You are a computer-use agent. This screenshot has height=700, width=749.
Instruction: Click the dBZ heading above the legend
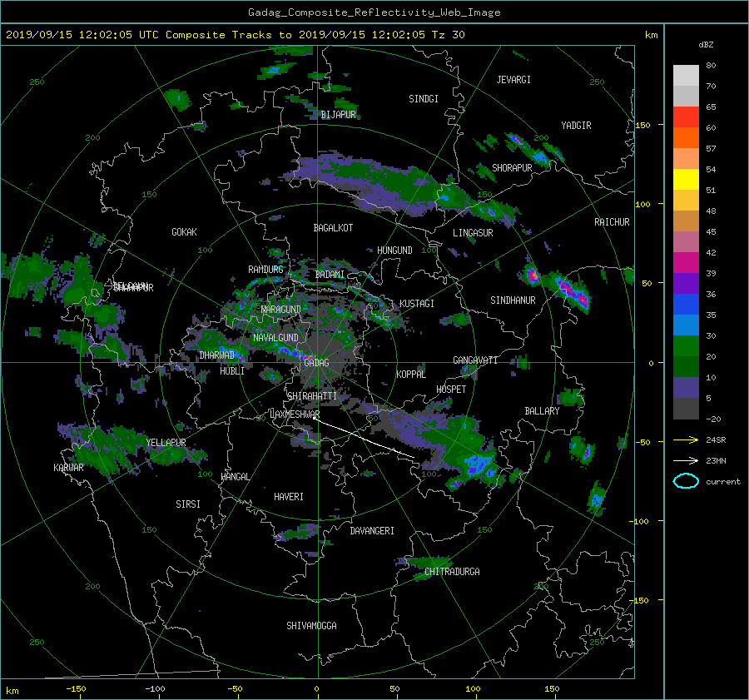[706, 45]
